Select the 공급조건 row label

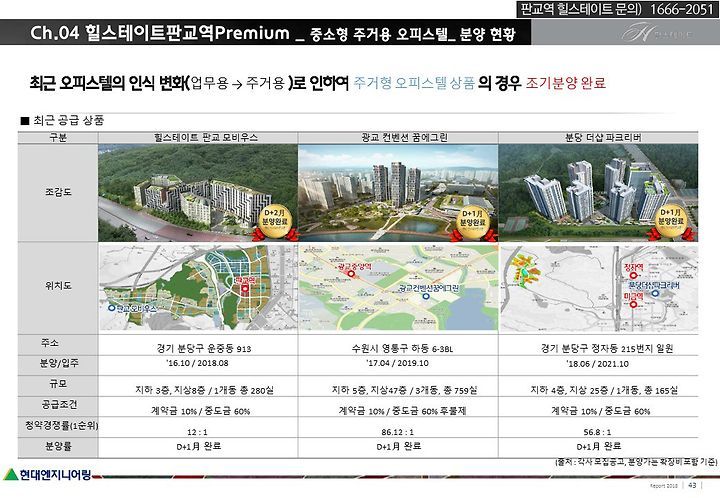(58, 405)
